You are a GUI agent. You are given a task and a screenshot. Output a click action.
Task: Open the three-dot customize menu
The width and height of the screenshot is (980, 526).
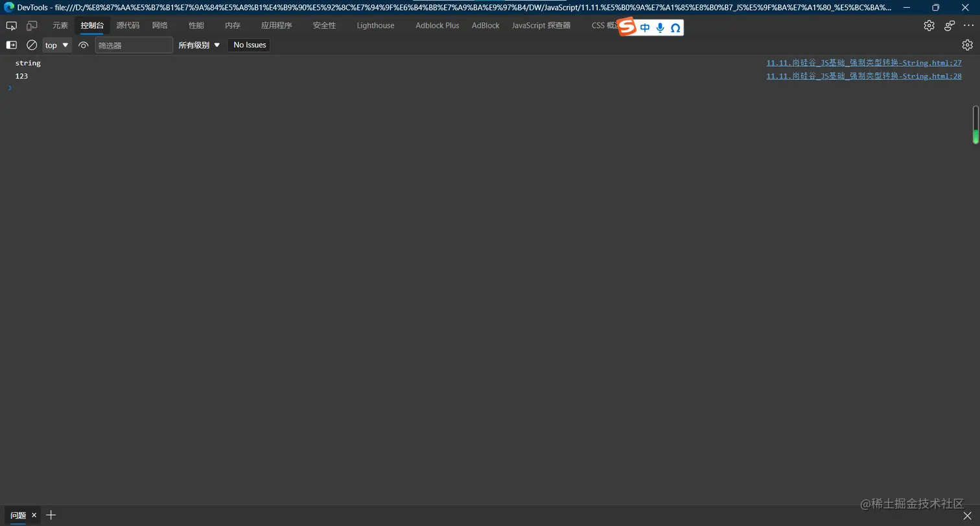pos(969,26)
